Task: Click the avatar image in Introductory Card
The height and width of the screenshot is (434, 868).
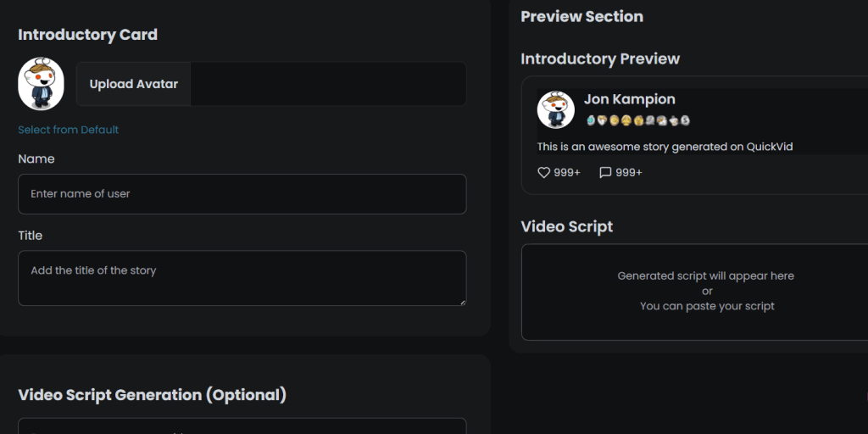Action: pyautogui.click(x=42, y=84)
